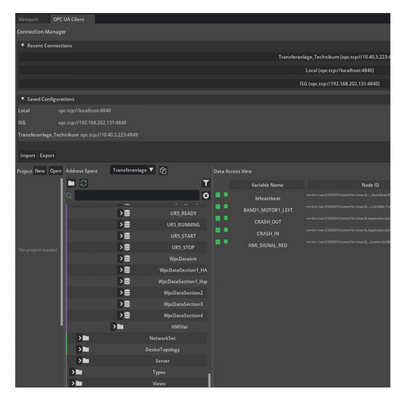Expand the Server folder chevron
Viewport: 400px width, 400px height.
point(80,361)
